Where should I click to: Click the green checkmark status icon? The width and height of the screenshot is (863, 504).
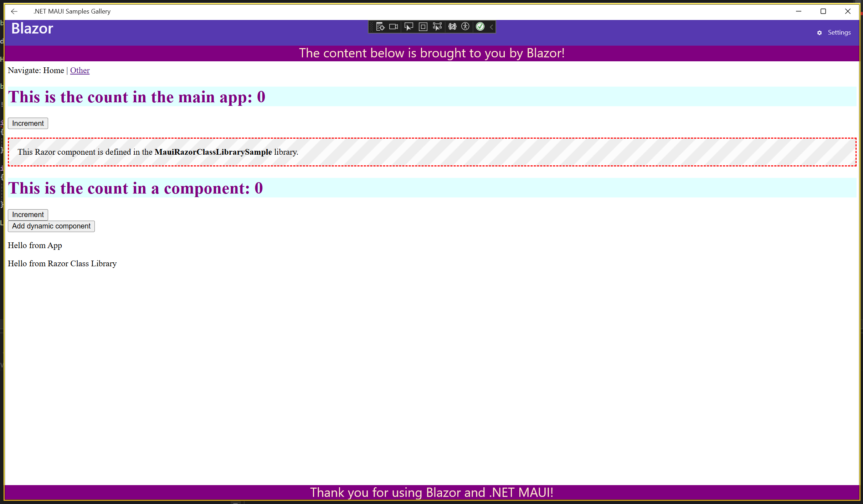tap(480, 27)
